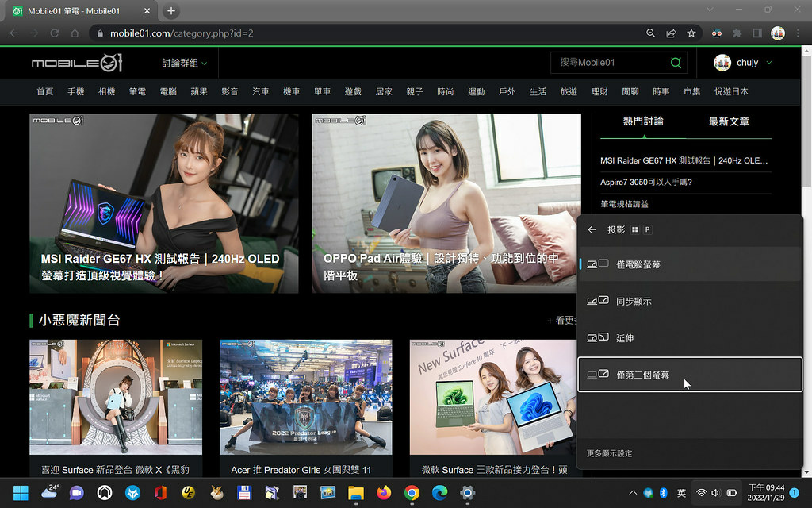Open the red-goggles extension icon
812x508 pixels.
(x=717, y=33)
